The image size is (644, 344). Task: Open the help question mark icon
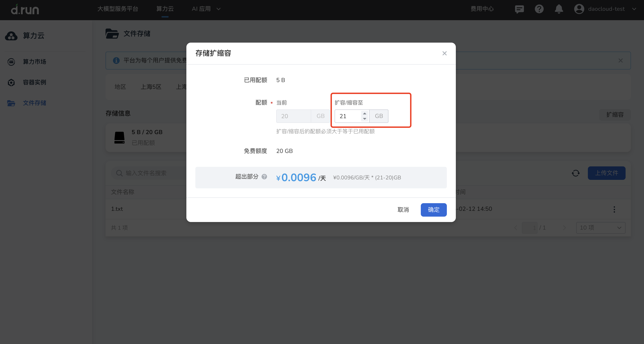539,9
